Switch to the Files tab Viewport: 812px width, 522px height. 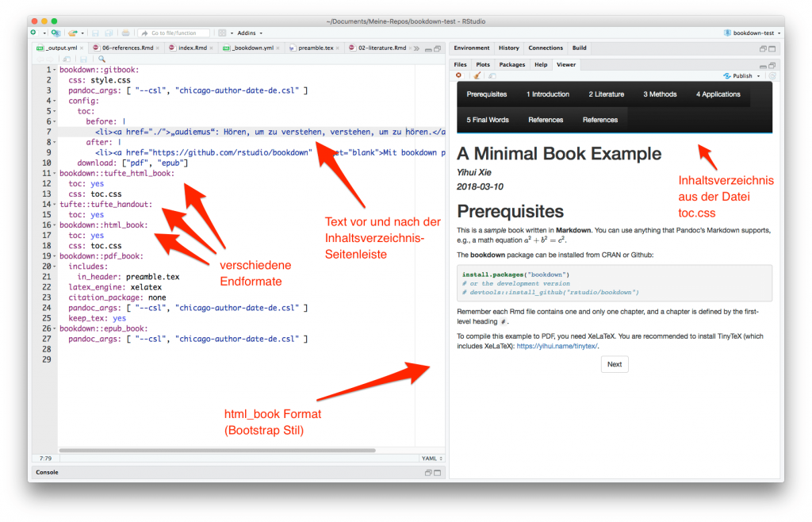tap(460, 65)
